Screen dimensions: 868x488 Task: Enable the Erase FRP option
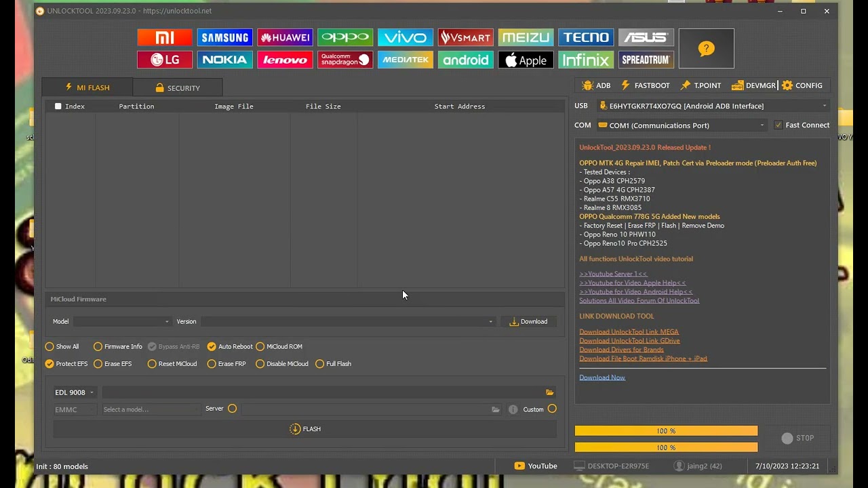pyautogui.click(x=212, y=364)
